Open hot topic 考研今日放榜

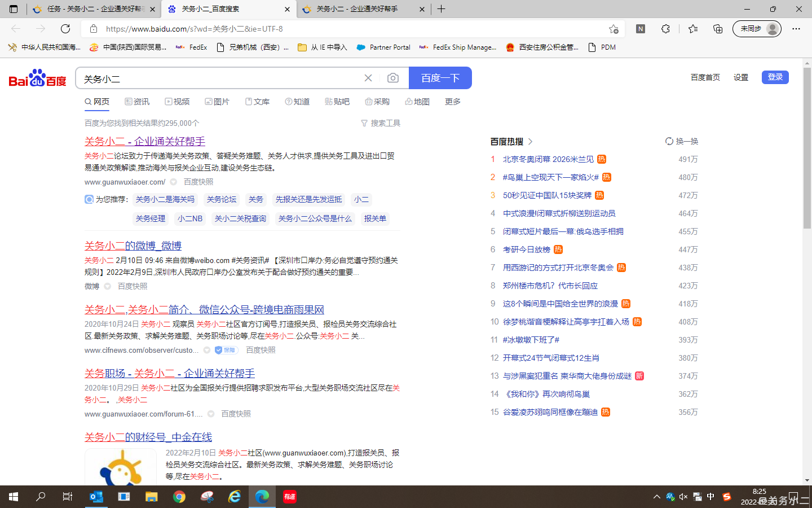click(527, 249)
